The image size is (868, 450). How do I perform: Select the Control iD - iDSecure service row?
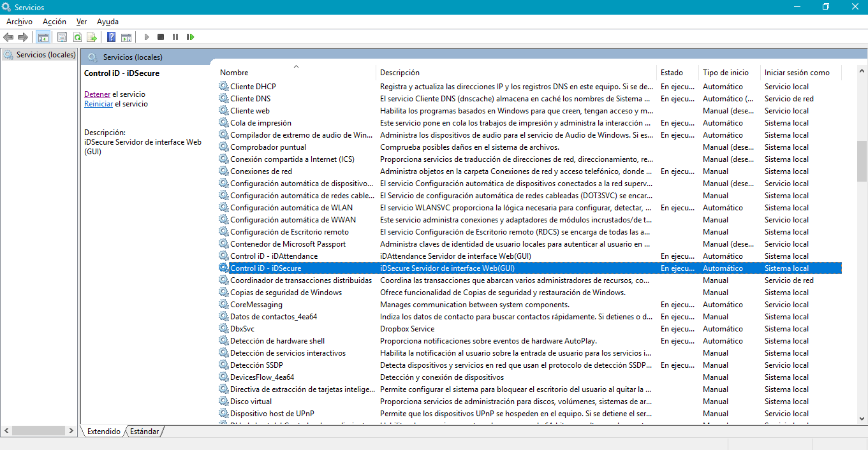coord(529,268)
